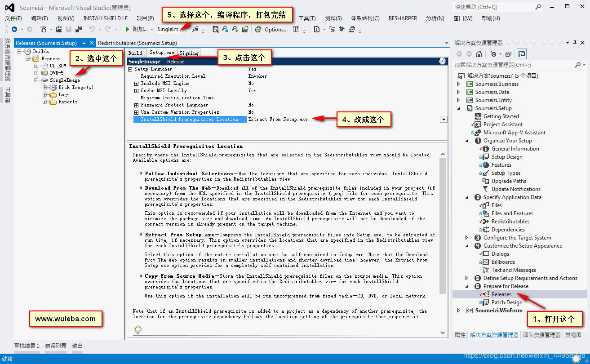This screenshot has height=364, width=590.
Task: Open the Project Assistant item
Action: point(503,124)
